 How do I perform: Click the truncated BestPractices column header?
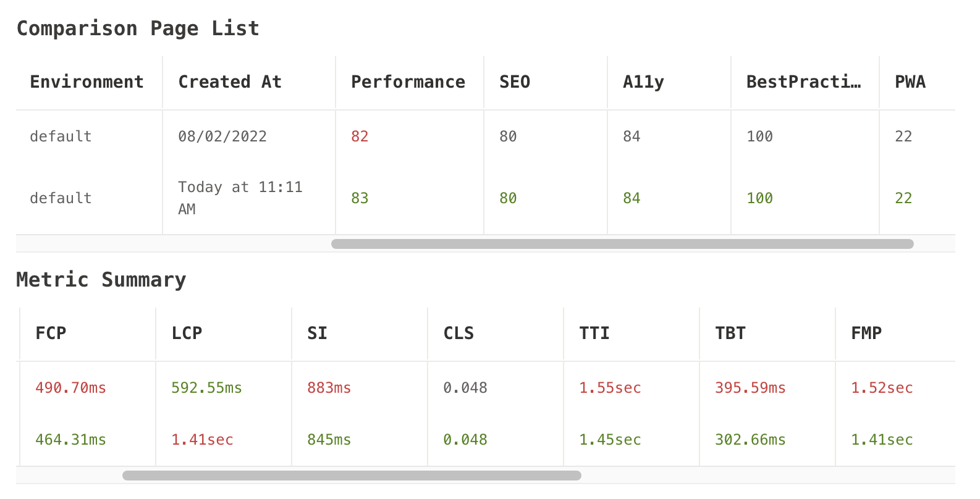click(803, 82)
